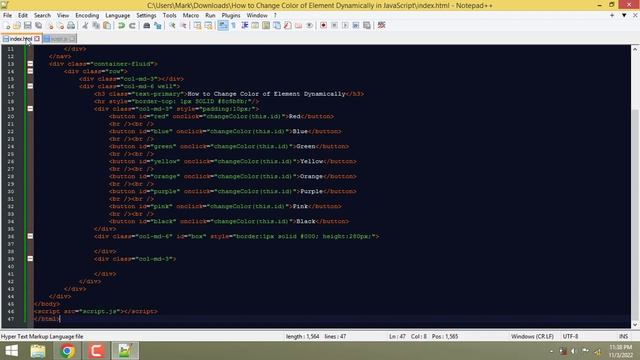
Task: Click the Paste toolbar icon
Action: point(107,25)
